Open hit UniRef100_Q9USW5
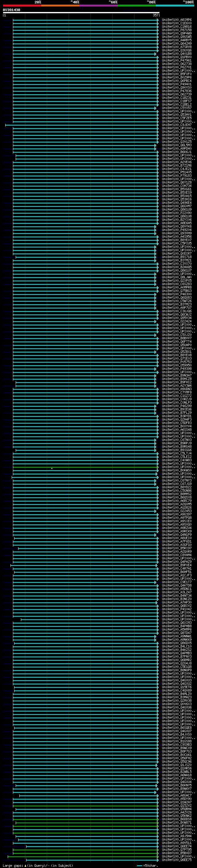 tap(176, 37)
